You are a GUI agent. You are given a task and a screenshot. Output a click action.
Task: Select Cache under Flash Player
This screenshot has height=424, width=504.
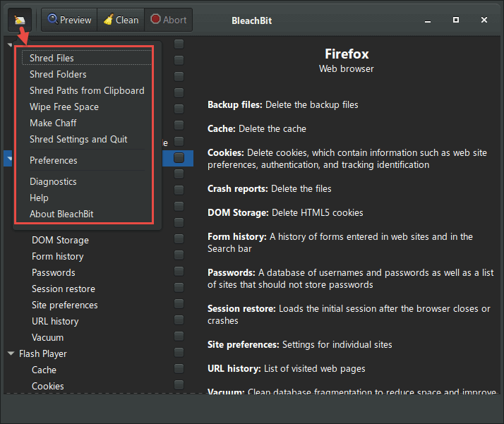click(x=44, y=370)
